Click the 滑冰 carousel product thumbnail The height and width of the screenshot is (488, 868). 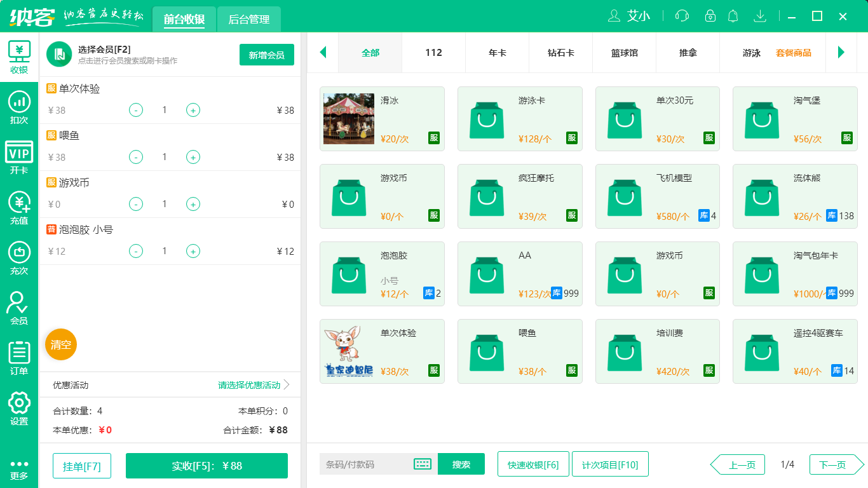click(x=348, y=118)
